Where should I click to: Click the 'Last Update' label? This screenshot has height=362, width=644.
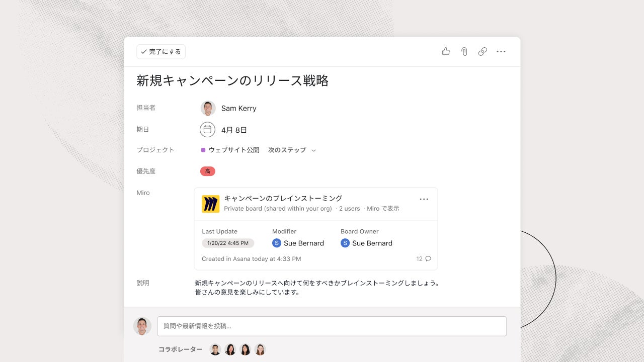pyautogui.click(x=220, y=232)
